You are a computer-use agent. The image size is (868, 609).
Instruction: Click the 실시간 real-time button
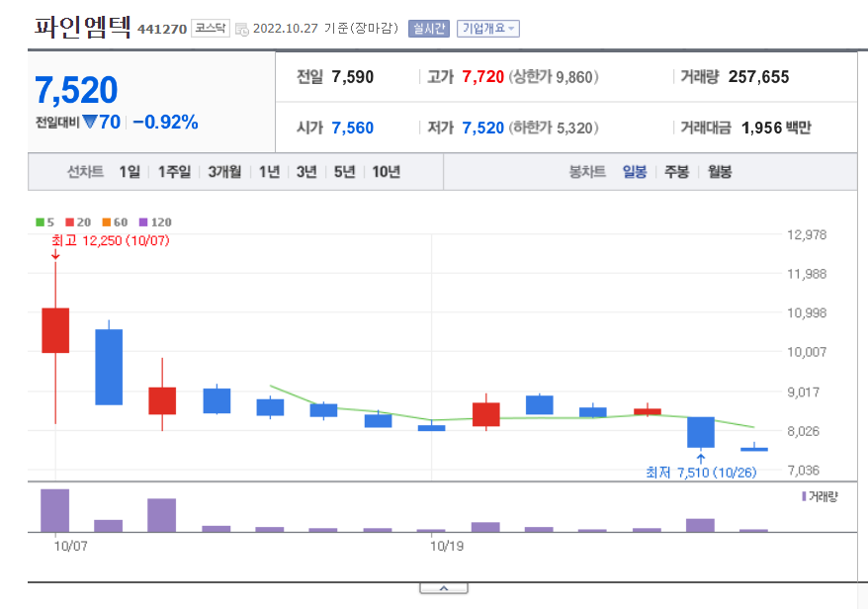[x=428, y=29]
